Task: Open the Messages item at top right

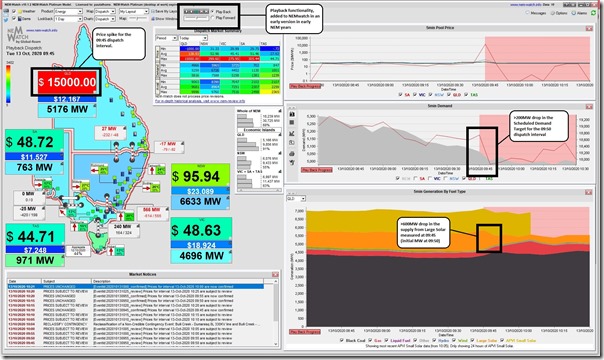Action: point(536,13)
